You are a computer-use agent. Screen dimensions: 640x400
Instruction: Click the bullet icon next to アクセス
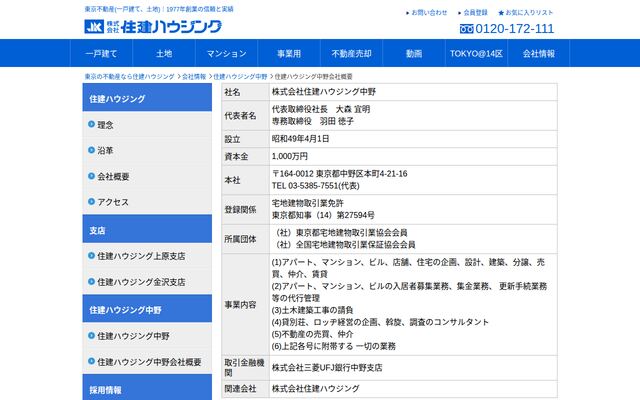pos(91,201)
